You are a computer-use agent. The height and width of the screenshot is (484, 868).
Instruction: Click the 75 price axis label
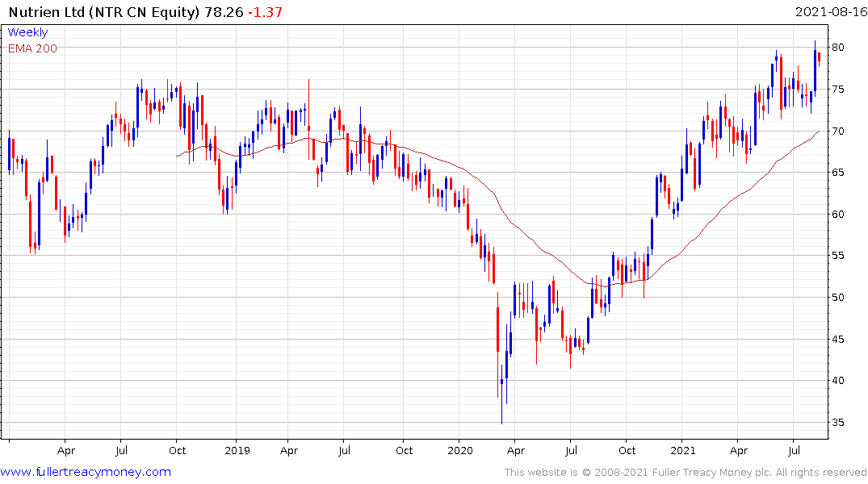(x=838, y=89)
